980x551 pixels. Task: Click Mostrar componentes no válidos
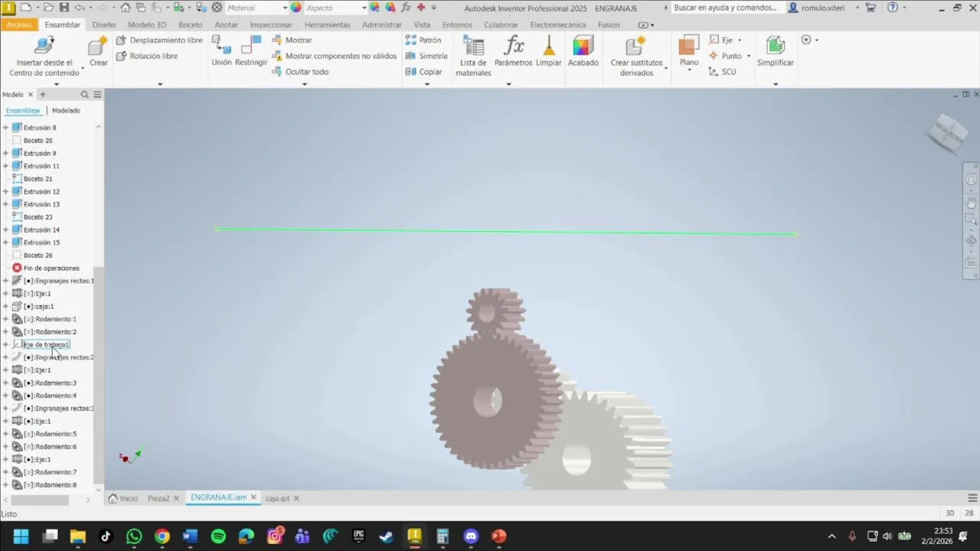click(x=335, y=56)
